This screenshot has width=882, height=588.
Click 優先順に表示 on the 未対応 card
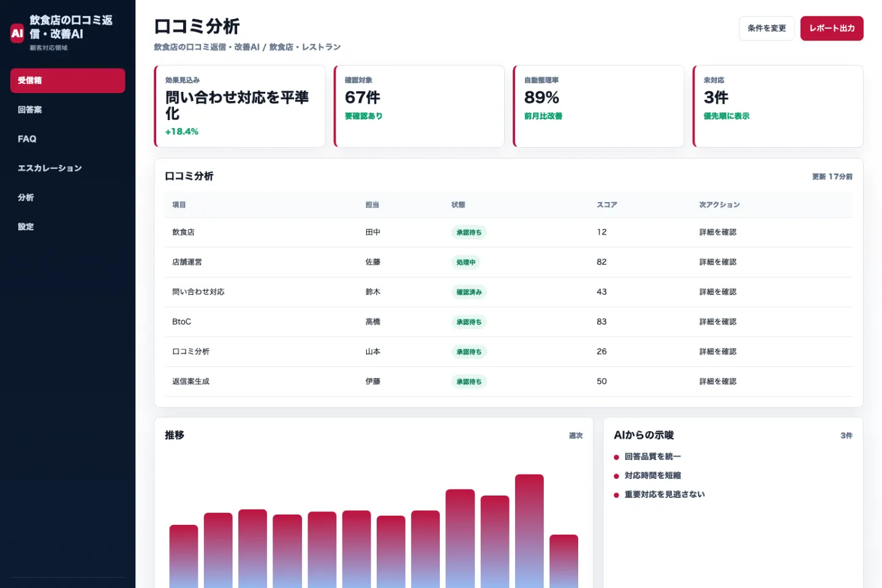click(x=726, y=116)
